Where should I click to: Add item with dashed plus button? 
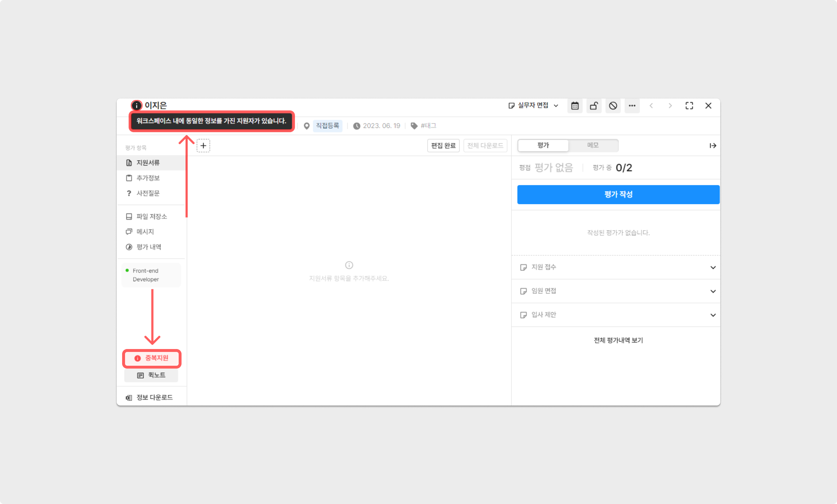(x=203, y=146)
